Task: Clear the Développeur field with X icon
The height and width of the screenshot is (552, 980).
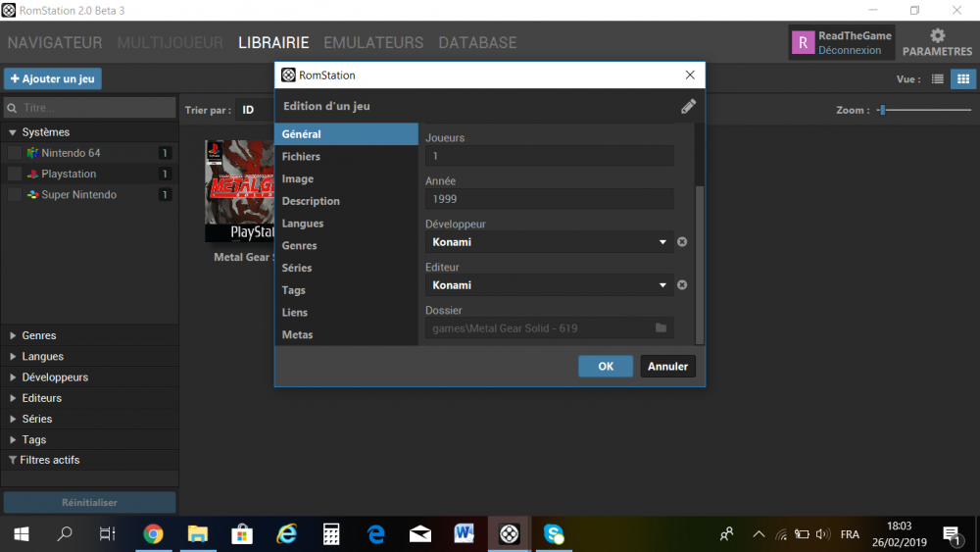Action: (x=682, y=242)
